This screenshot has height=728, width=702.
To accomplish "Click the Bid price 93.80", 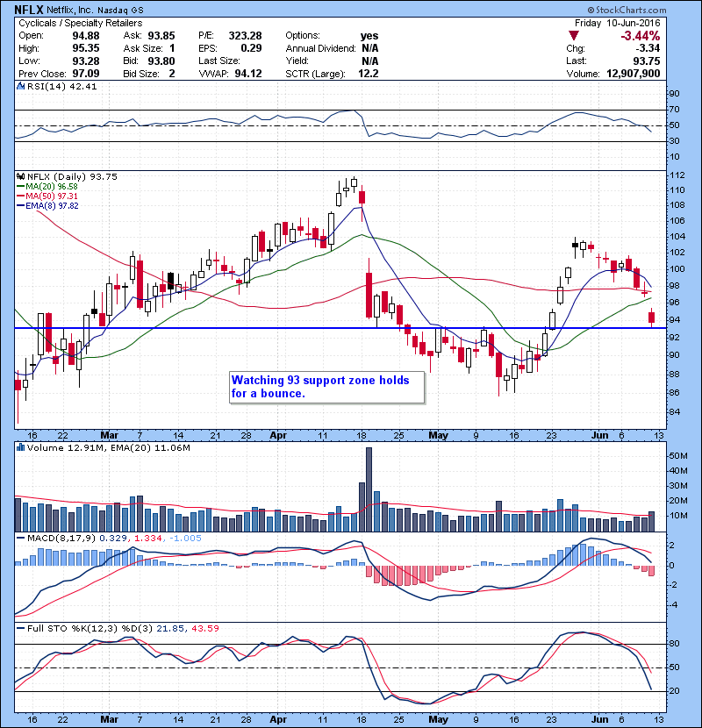I will click(x=161, y=61).
